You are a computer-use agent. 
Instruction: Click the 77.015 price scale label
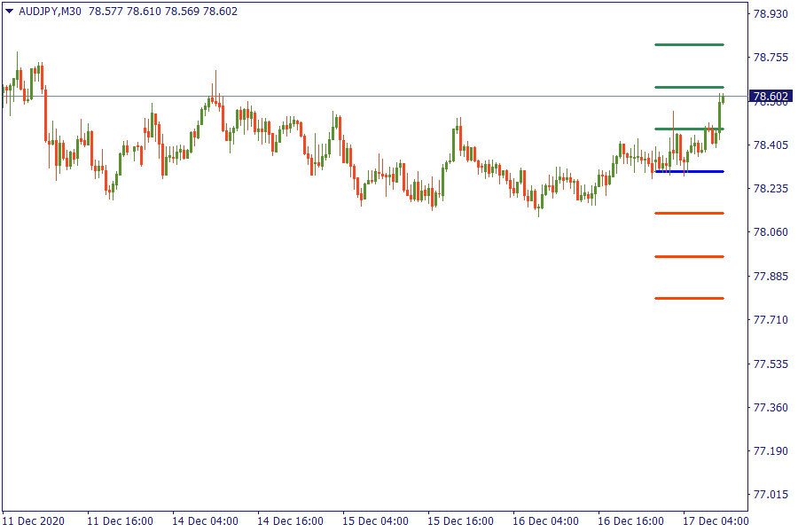(x=770, y=494)
